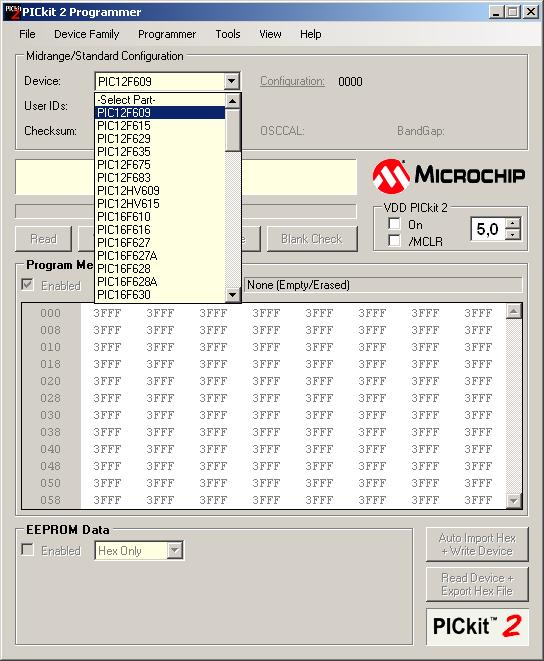Select PIC12HV615 in the device list
The image size is (544, 661).
pyautogui.click(x=160, y=204)
